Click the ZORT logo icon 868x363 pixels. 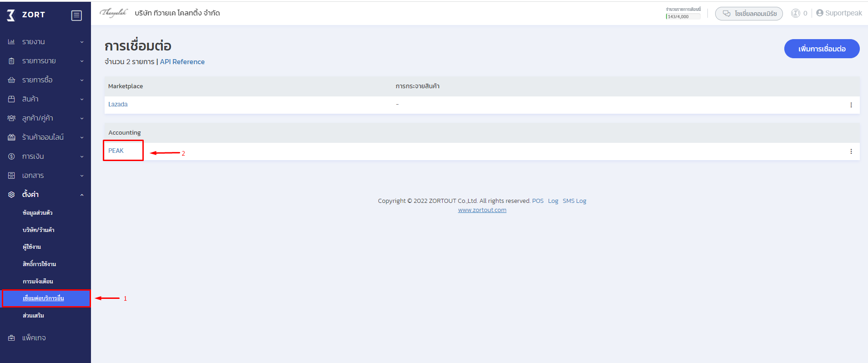click(11, 15)
